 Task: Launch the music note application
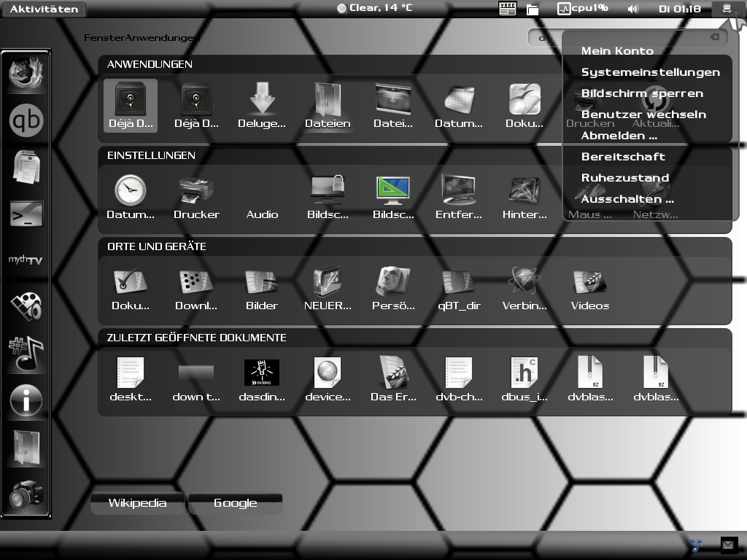(x=26, y=354)
